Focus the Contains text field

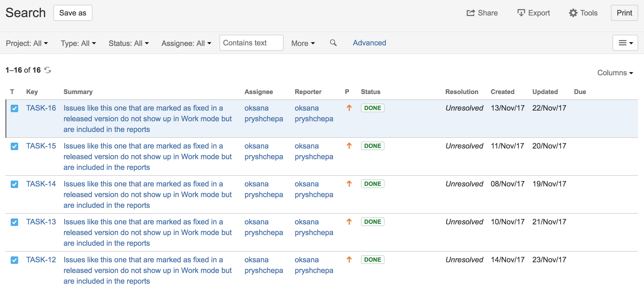[251, 43]
